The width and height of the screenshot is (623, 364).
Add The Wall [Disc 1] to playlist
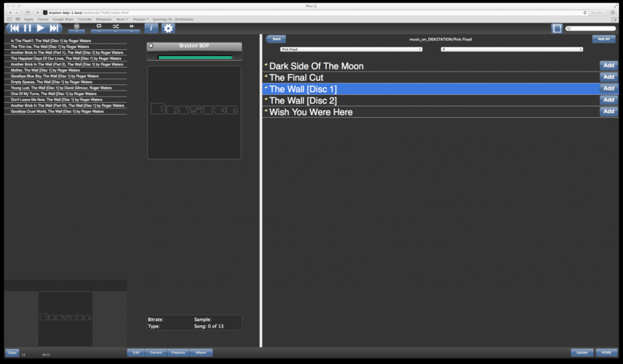[x=608, y=89]
